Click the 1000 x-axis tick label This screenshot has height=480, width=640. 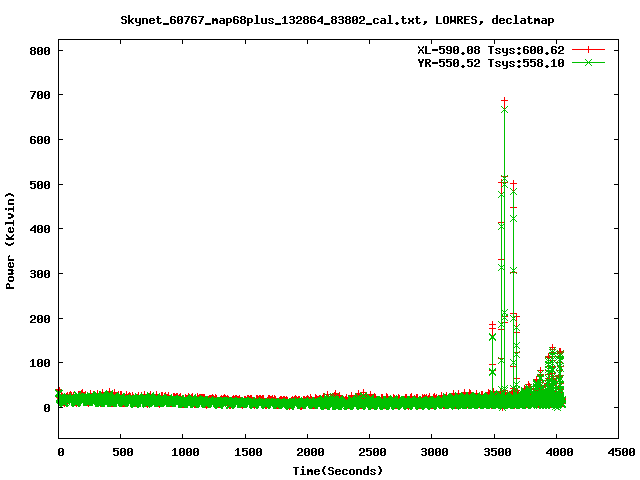point(185,452)
